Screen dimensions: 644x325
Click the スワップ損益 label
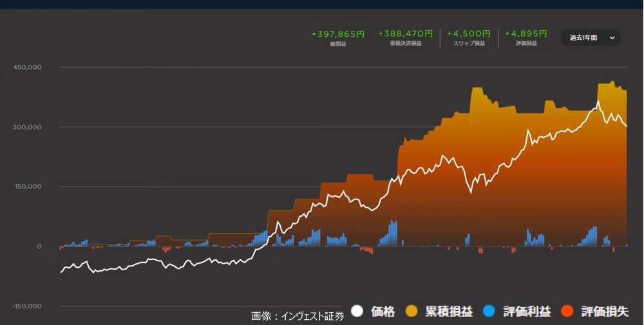click(x=469, y=44)
